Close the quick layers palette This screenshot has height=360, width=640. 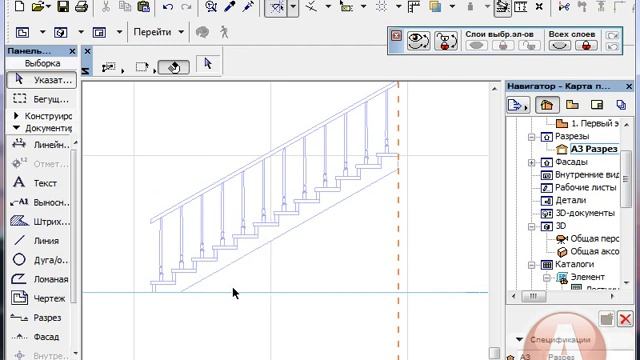(396, 36)
